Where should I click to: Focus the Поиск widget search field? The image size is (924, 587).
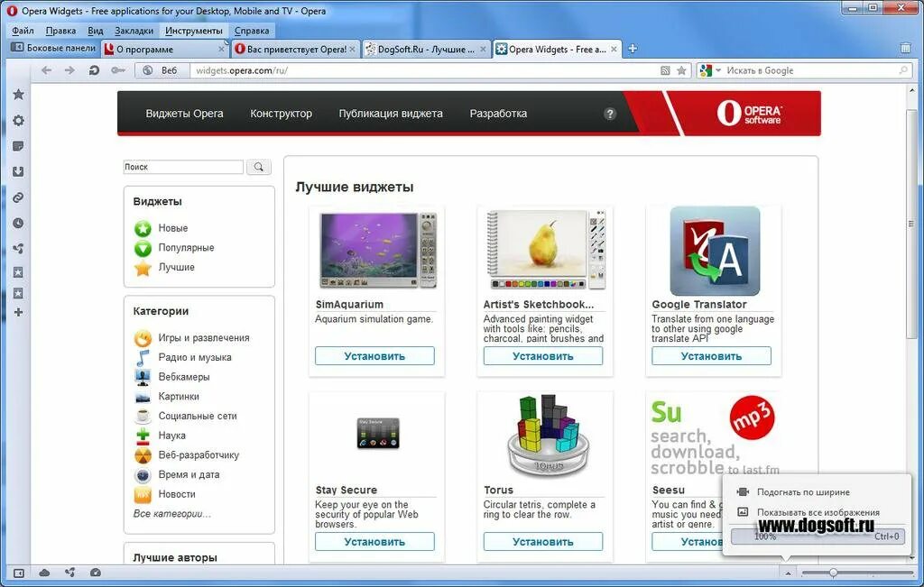click(x=183, y=167)
